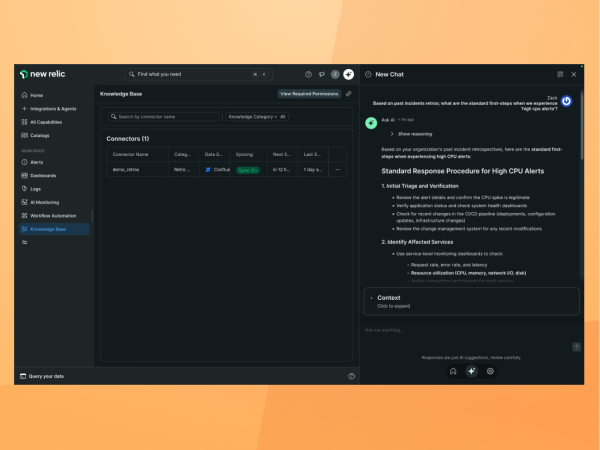Focus the Search by connector name field

coord(164,117)
